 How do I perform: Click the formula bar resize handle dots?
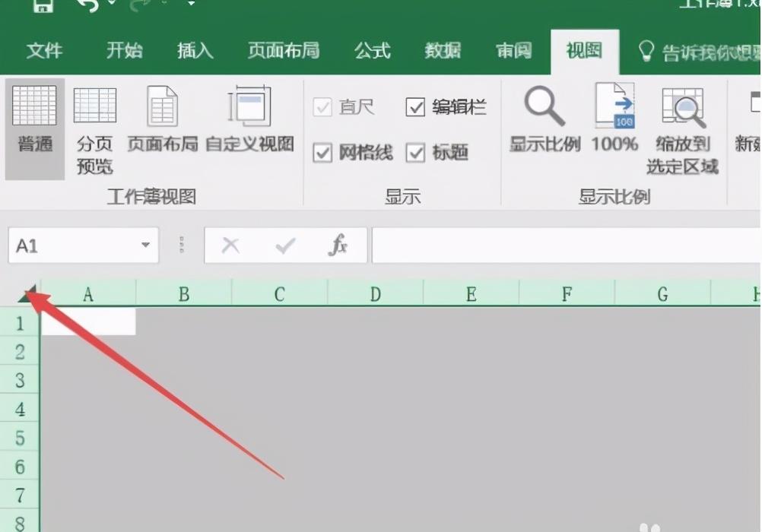(181, 245)
